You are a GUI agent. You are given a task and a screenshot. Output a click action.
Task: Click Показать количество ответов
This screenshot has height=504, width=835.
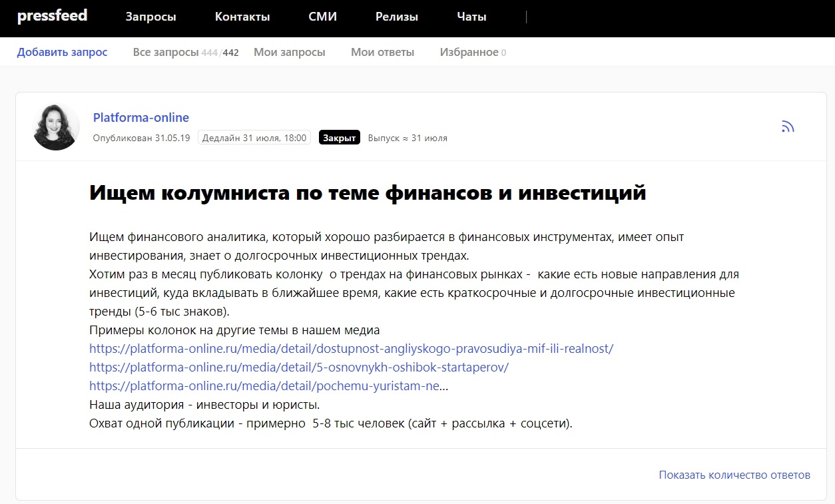click(x=734, y=475)
